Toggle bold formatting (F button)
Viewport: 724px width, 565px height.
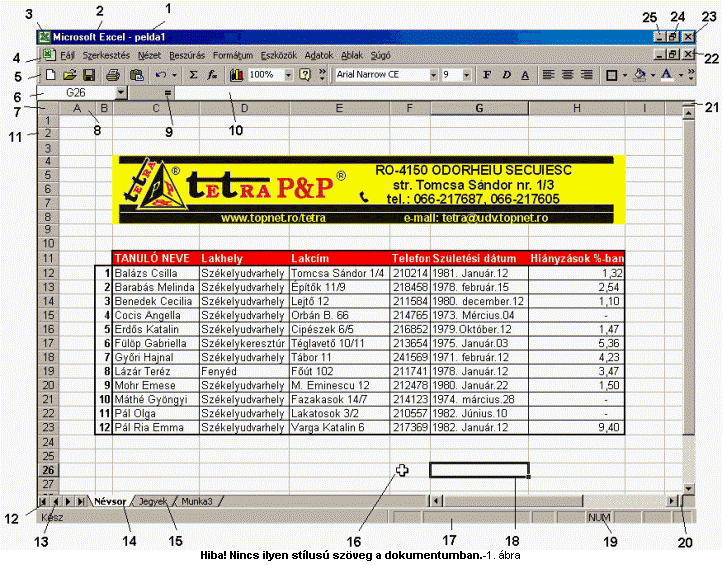point(487,75)
